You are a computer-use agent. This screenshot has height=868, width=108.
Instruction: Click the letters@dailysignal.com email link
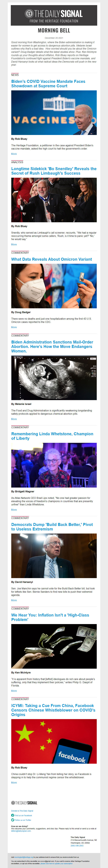click(x=21, y=831)
